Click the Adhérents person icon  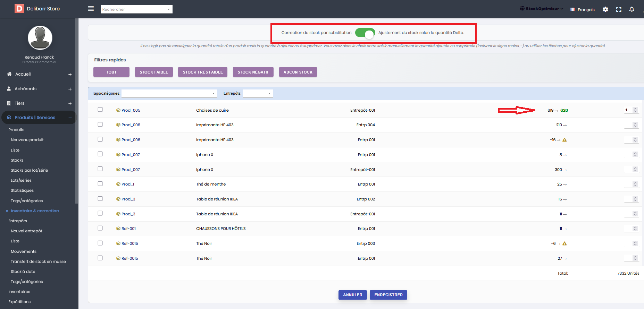(9, 89)
